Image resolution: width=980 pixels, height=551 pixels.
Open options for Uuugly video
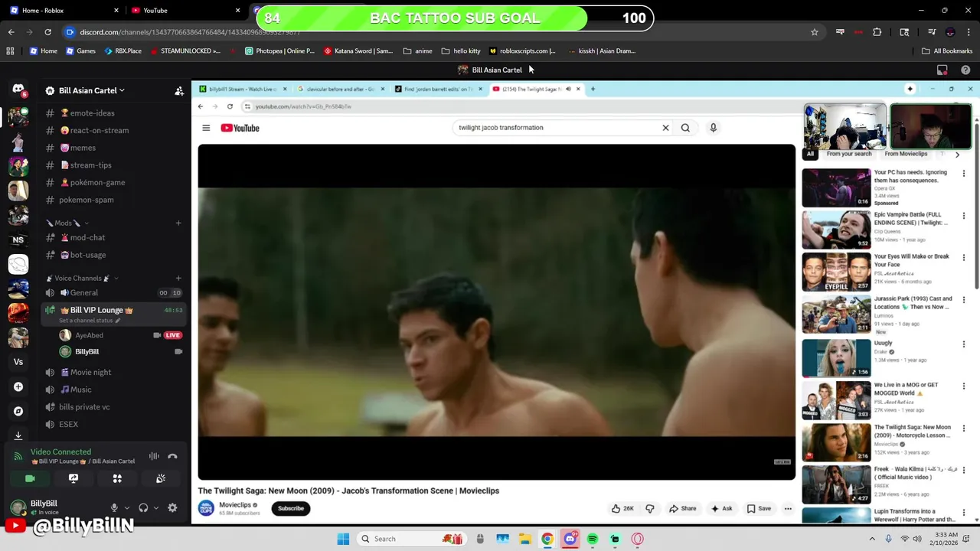(x=964, y=344)
